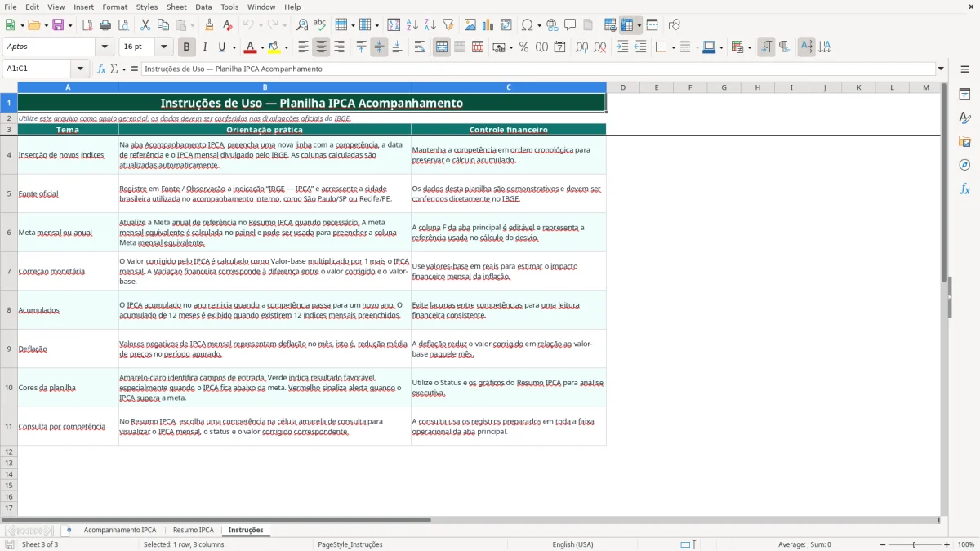The height and width of the screenshot is (551, 980).
Task: Click the Clear Direct Formatting icon
Action: [x=227, y=25]
